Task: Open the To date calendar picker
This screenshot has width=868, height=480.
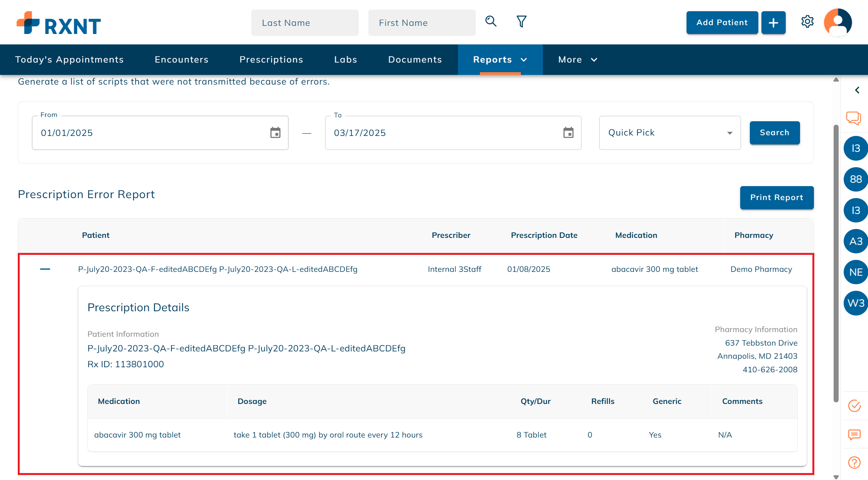Action: (x=568, y=133)
